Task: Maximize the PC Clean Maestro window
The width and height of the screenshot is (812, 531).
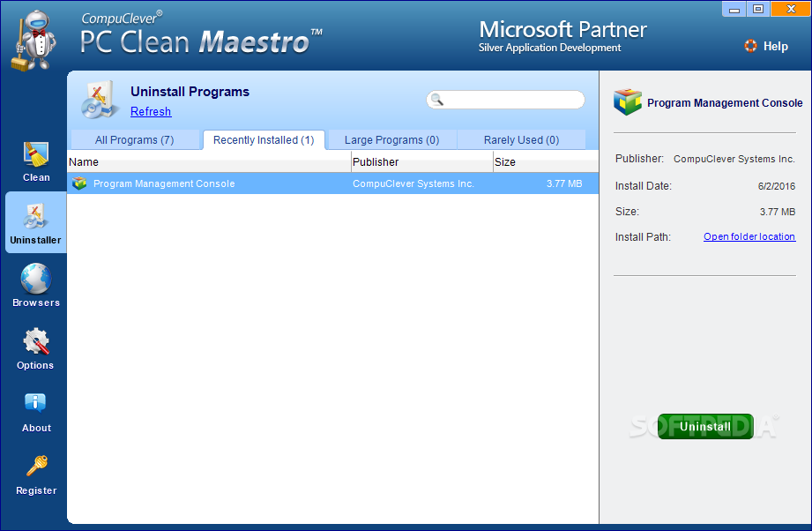Action: click(x=758, y=9)
